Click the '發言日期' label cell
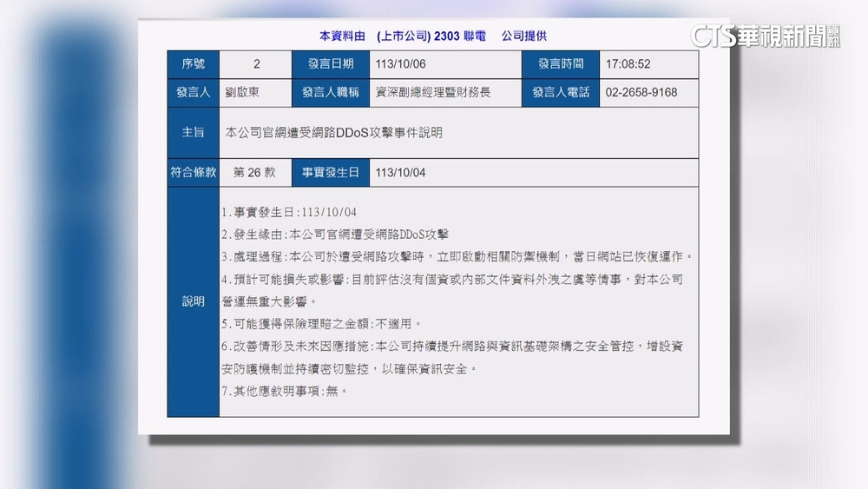The height and width of the screenshot is (489, 868). pyautogui.click(x=331, y=64)
